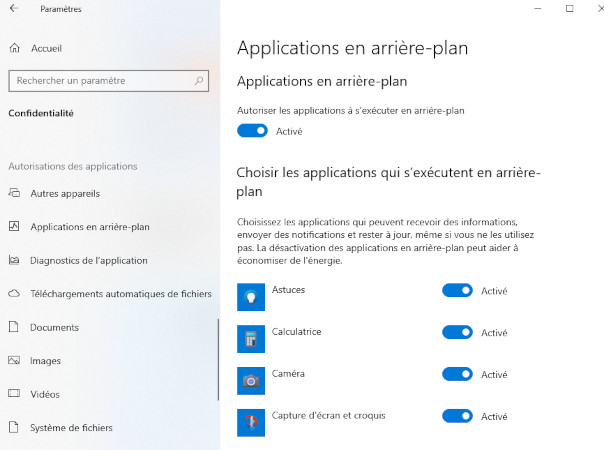Viewport: 604px width, 450px height.
Task: Select the Autres appareils icon
Action: point(14,193)
